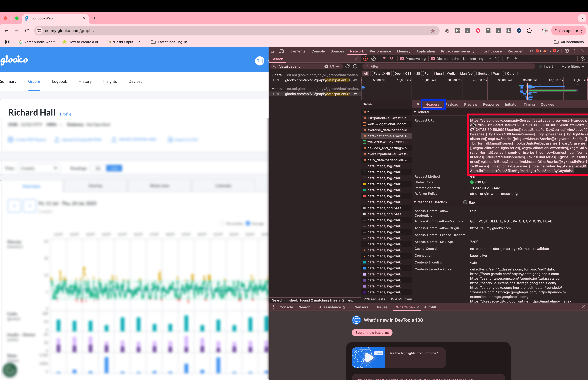
Task: Click the import HAR file upload icon
Action: click(x=507, y=59)
